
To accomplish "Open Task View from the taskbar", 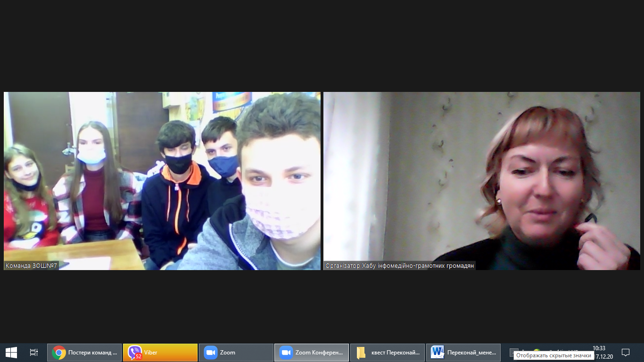I will pos(34,352).
